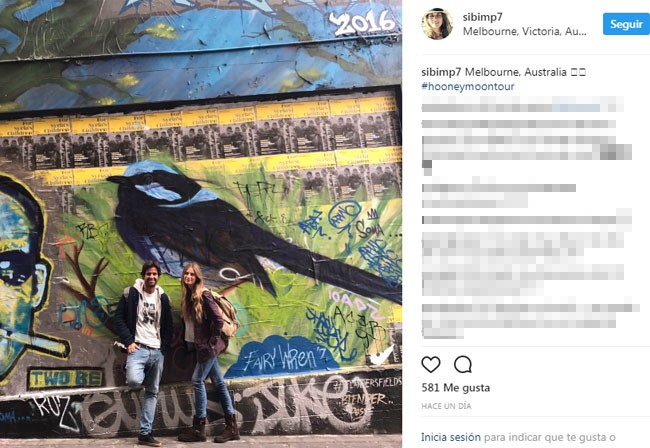Viewport: 650px width, 448px height.
Task: Follow the account with the Seguir button
Action: pos(626,24)
